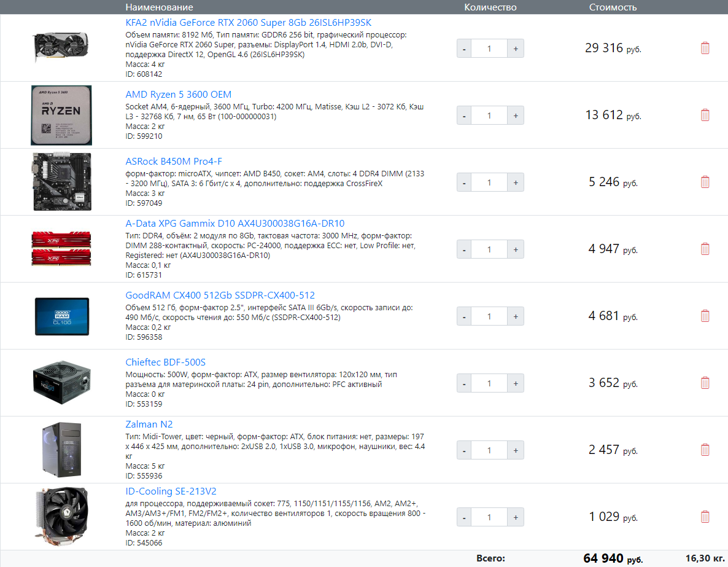Screen dimensions: 728x567
Task: Open the Zalman N2 product link
Action: [149, 424]
